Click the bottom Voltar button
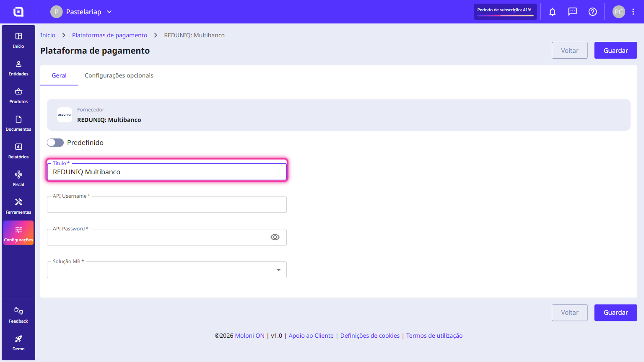The width and height of the screenshot is (644, 362). pos(570,313)
